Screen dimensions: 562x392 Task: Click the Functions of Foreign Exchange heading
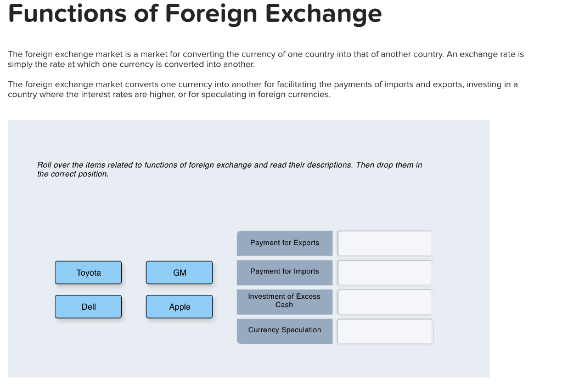coord(195,14)
